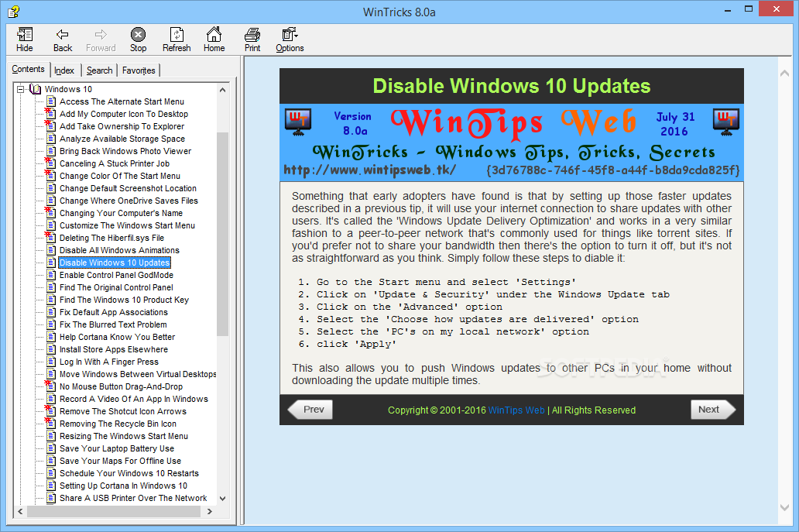Open topic Customize The Windows Start Menu
This screenshot has width=799, height=532.
(127, 225)
